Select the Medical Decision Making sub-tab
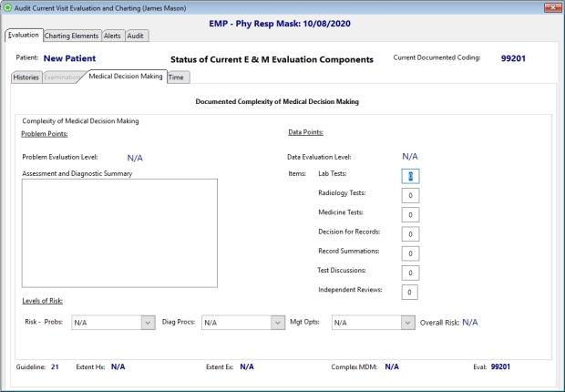Viewport: 565px width, 392px height. click(x=126, y=76)
